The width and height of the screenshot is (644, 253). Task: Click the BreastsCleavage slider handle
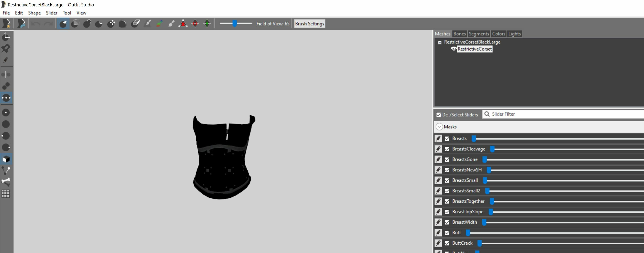tap(492, 149)
